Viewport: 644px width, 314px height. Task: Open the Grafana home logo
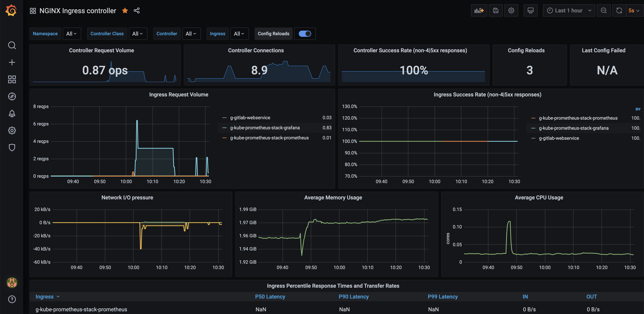(x=11, y=10)
